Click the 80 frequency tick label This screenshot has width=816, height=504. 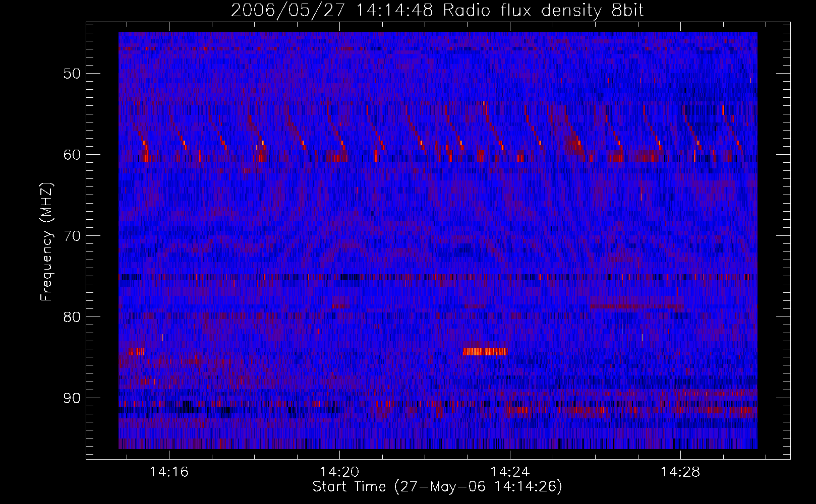(x=72, y=317)
